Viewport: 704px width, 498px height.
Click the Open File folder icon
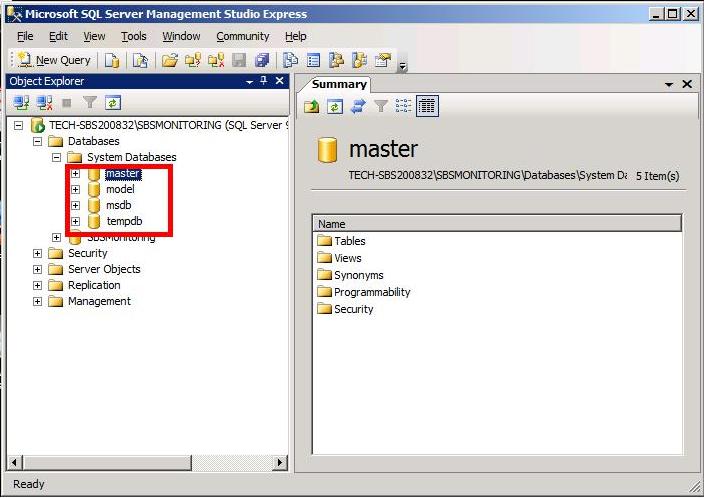point(170,60)
